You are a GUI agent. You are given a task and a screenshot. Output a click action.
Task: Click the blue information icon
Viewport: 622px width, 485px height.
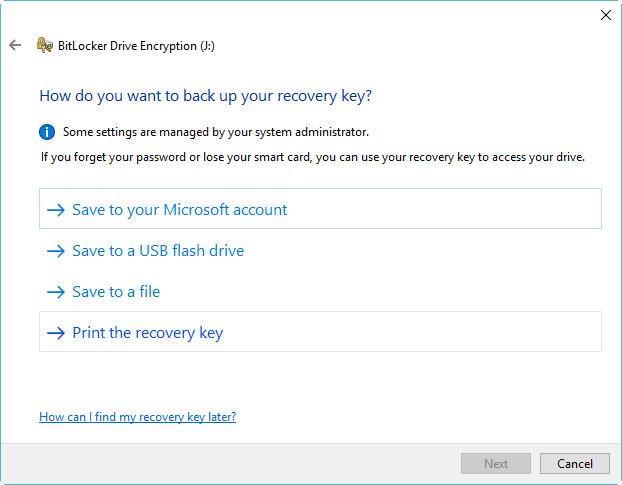(x=47, y=131)
